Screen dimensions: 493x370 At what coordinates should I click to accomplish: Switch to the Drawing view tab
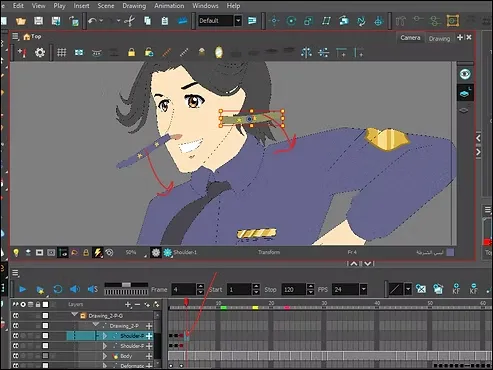tap(439, 39)
